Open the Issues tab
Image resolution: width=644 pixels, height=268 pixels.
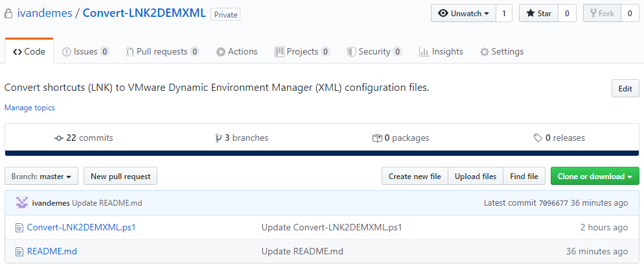coord(86,52)
